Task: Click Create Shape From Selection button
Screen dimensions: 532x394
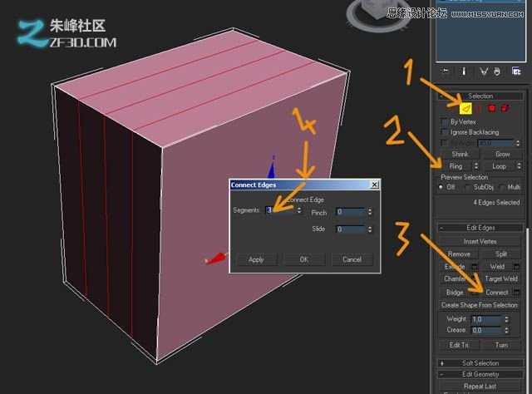Action: (480, 305)
